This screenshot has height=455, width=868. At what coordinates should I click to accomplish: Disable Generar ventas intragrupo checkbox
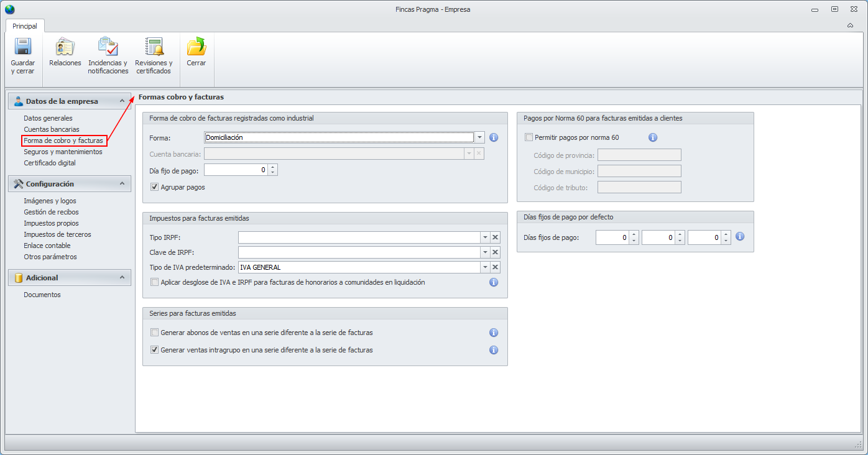point(155,350)
